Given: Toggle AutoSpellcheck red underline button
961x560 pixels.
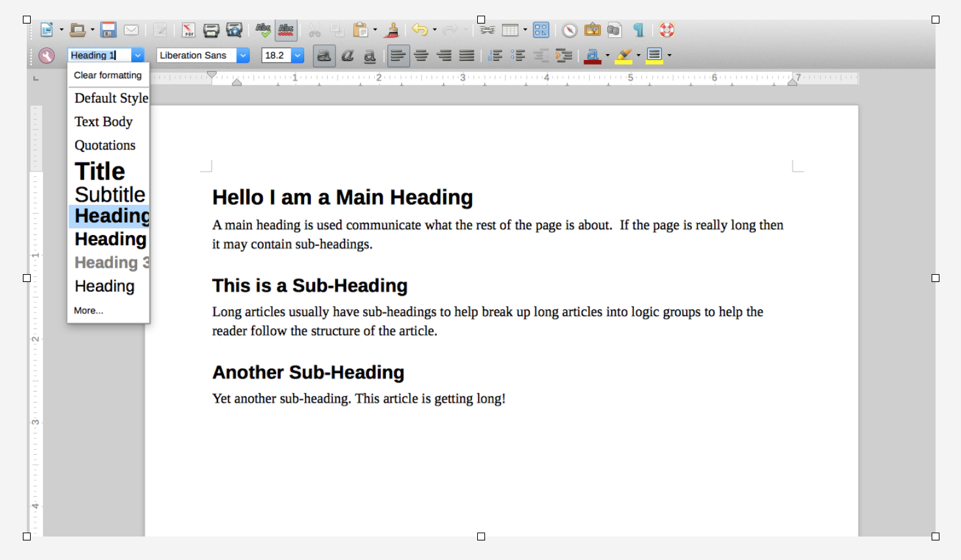Looking at the screenshot, I should (286, 30).
